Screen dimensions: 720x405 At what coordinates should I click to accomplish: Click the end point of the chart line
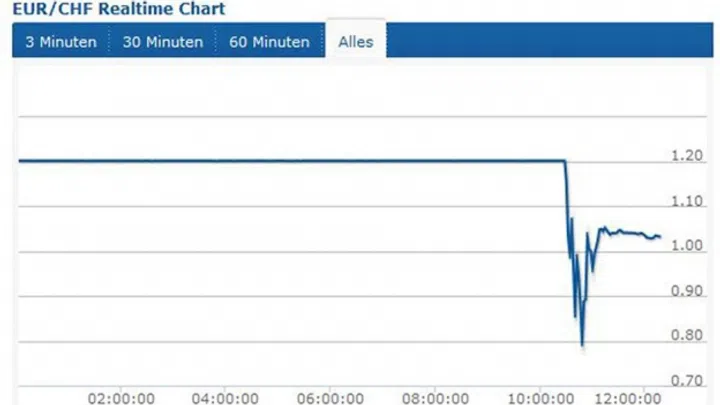[660, 236]
